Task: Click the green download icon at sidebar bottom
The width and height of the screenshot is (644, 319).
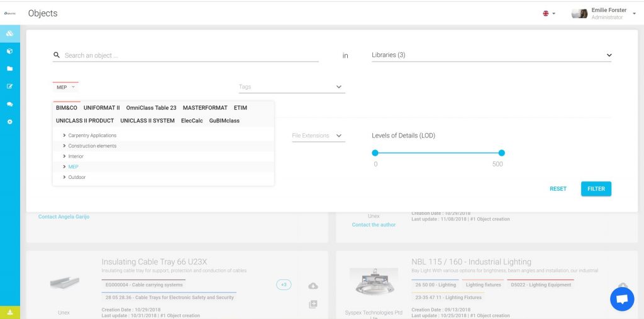Action: click(9, 312)
